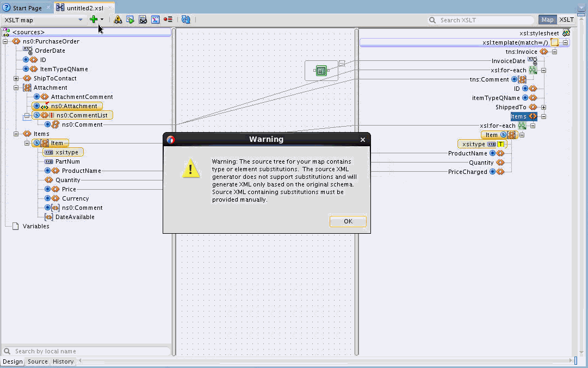
Task: Collapse the Attachment source node
Action: click(x=16, y=88)
